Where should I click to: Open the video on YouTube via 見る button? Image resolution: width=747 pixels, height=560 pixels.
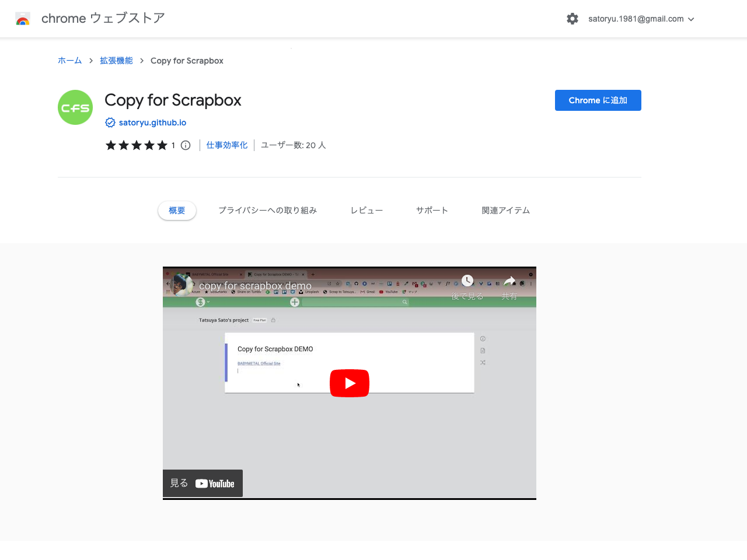click(203, 484)
